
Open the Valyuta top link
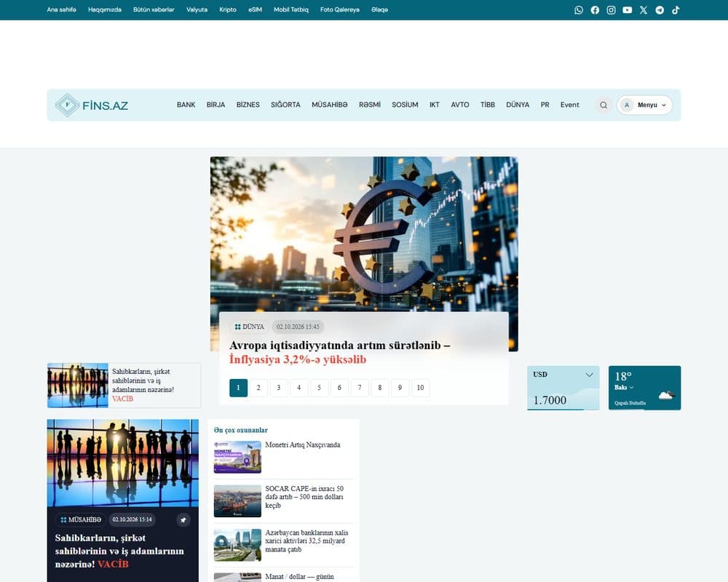point(197,9)
